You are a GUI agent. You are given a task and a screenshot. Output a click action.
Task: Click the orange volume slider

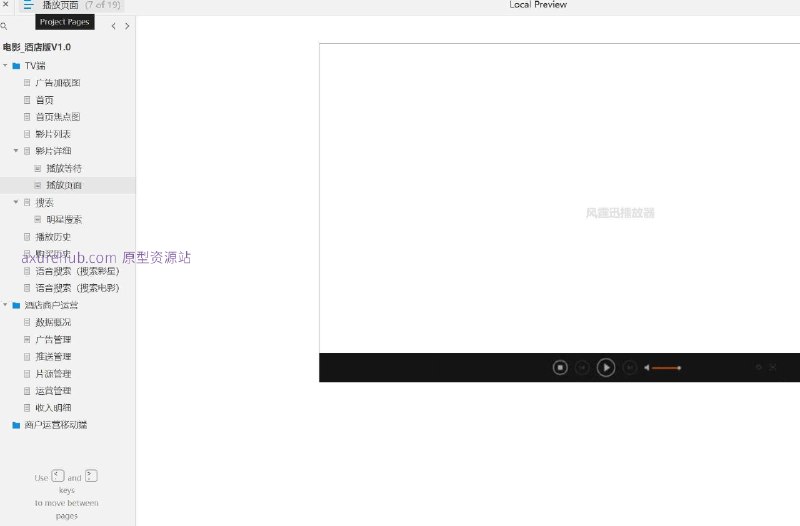[x=666, y=368]
